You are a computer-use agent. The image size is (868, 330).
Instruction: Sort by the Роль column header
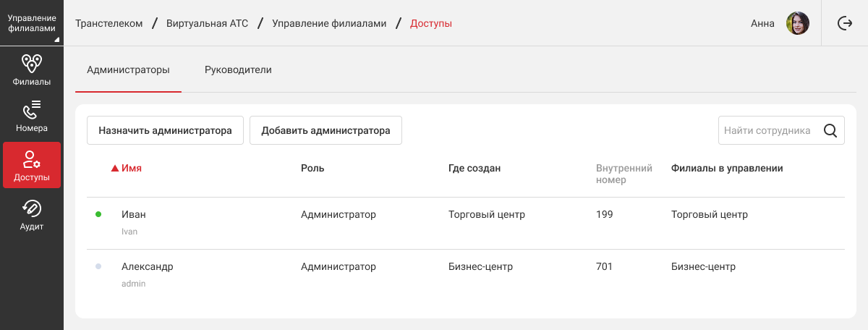tap(312, 169)
